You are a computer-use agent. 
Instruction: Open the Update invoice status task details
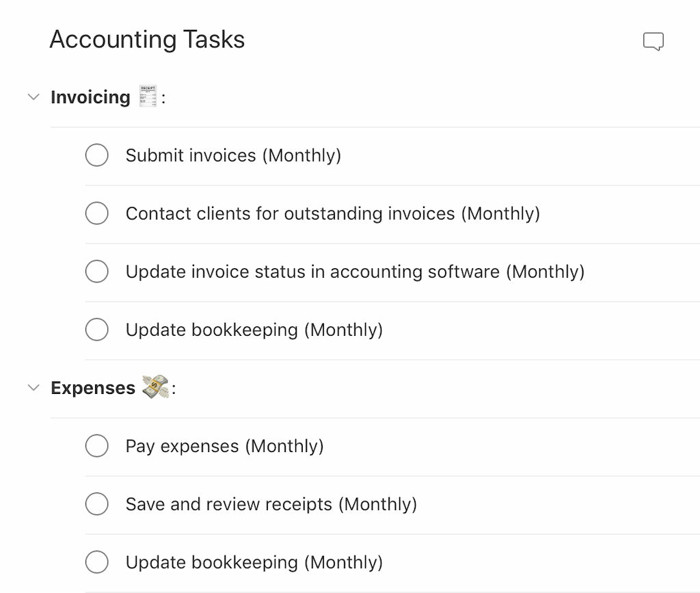355,272
